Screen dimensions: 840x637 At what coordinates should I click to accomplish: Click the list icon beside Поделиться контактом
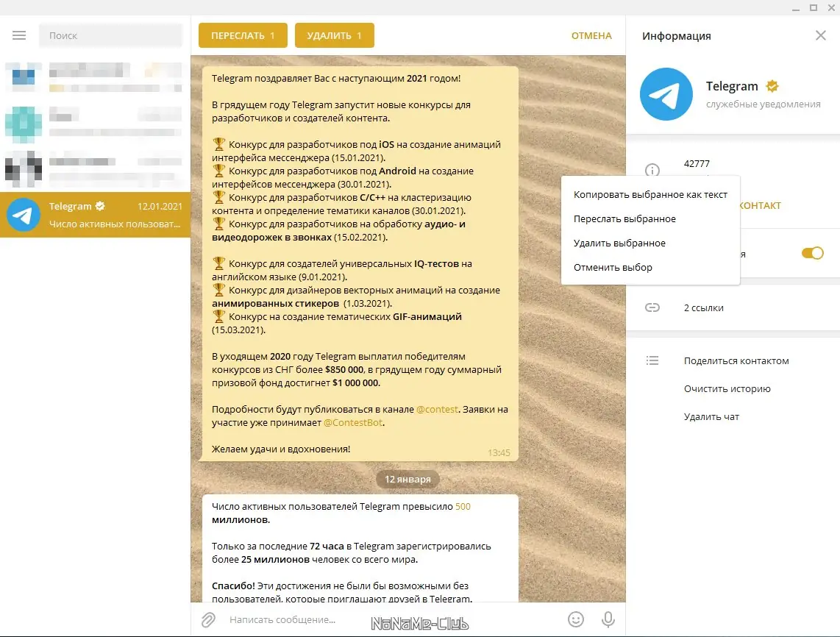click(652, 360)
